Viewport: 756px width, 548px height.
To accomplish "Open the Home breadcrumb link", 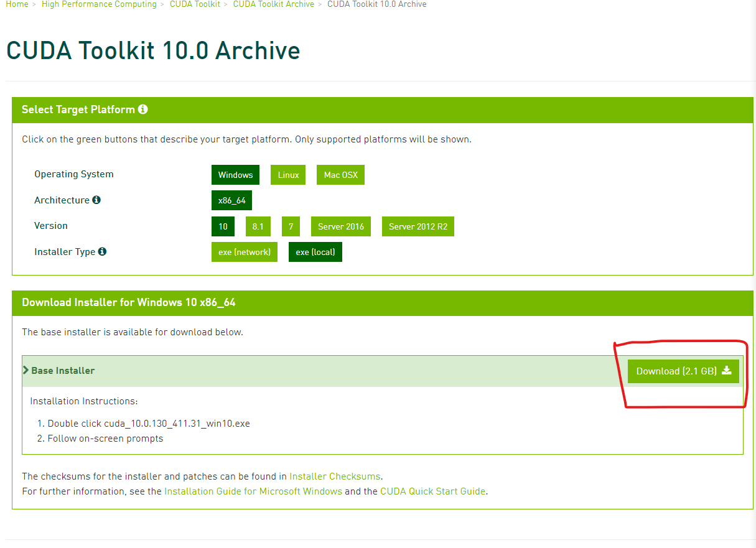I will (x=17, y=4).
